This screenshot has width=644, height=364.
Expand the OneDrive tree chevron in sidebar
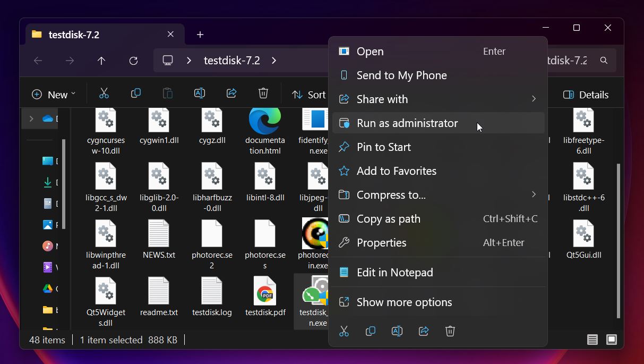pos(31,118)
